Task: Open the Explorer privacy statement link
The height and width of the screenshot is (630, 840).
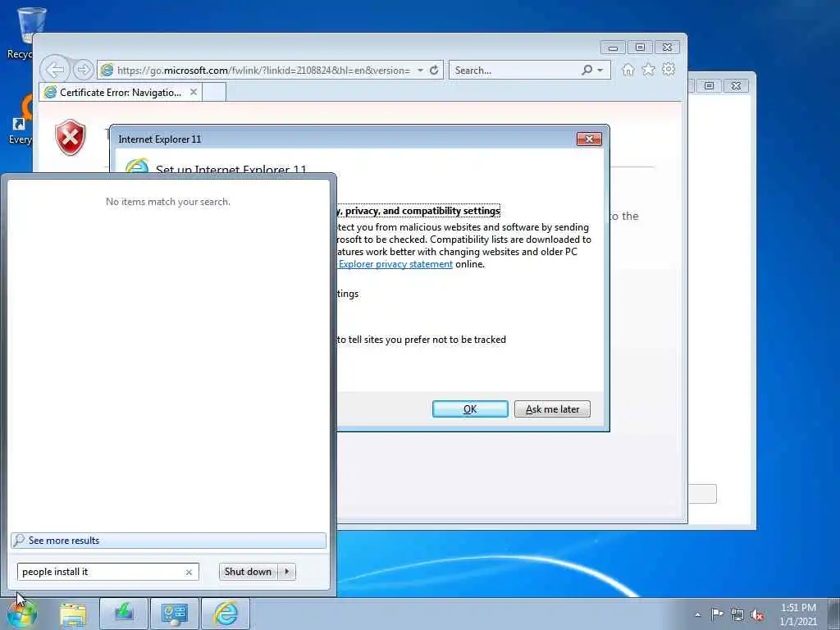Action: (395, 264)
